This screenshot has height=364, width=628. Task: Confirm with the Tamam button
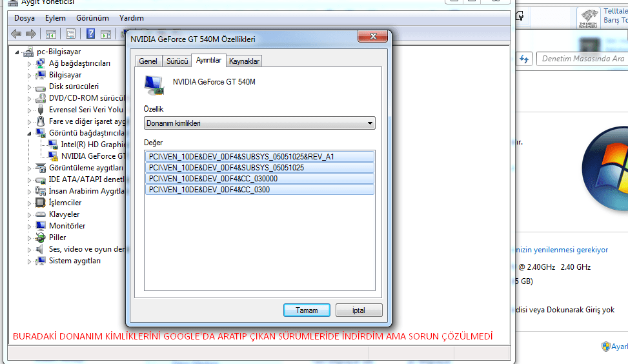pos(307,310)
